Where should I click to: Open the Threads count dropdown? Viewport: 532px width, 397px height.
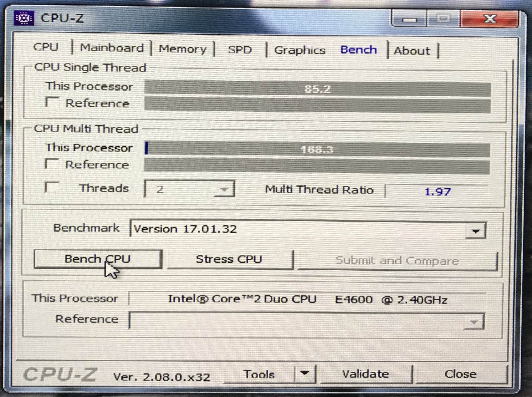224,190
